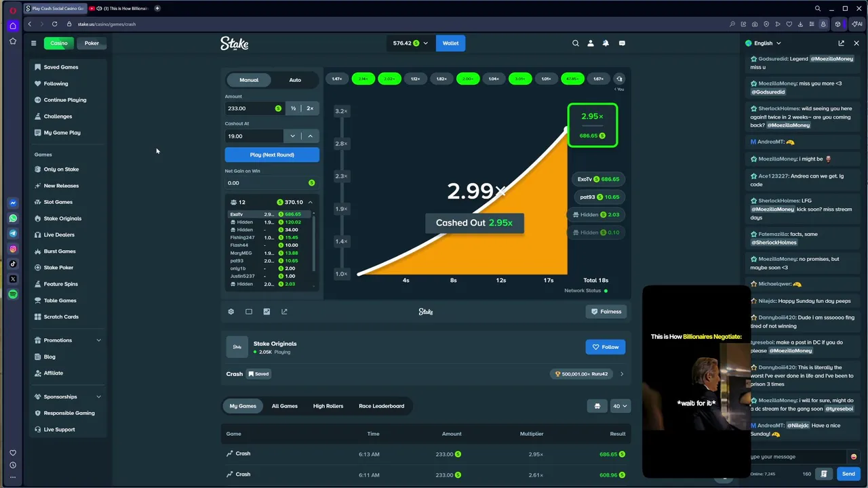Click Play (Next Round) button
868x488 pixels.
click(272, 155)
